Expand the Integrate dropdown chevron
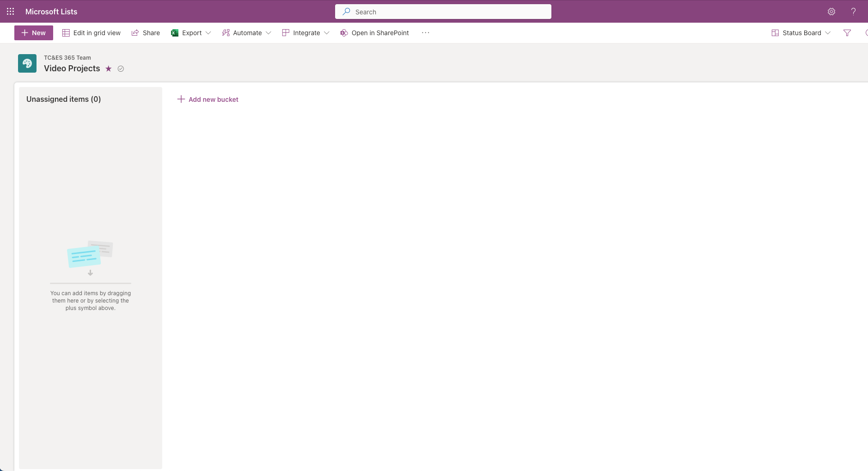The width and height of the screenshot is (868, 471). tap(327, 33)
